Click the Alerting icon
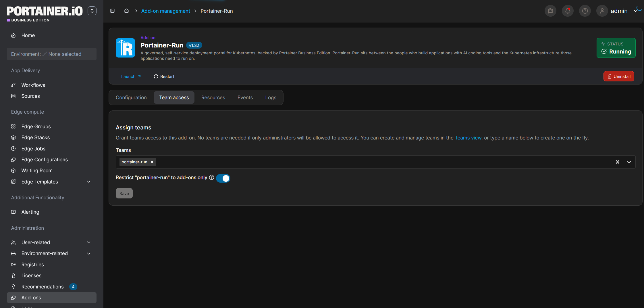Viewport: 644px width, 308px height. pos(13,212)
